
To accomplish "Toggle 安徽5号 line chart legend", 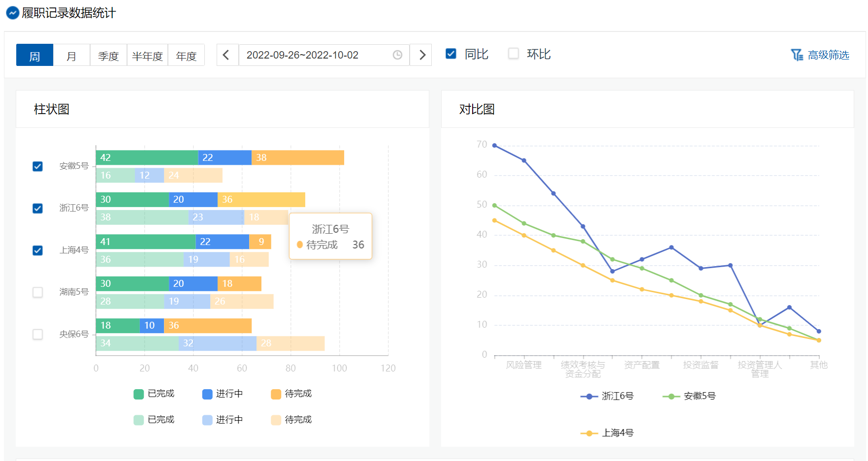I will click(x=689, y=396).
